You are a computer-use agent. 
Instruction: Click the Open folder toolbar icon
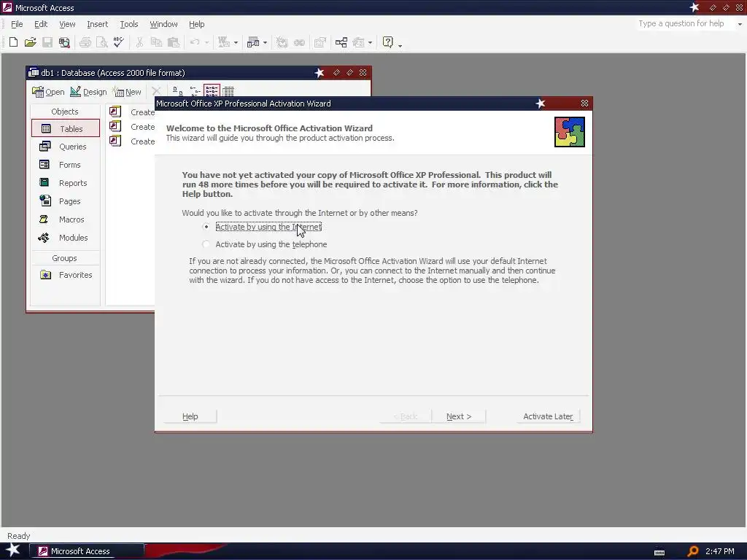point(31,42)
